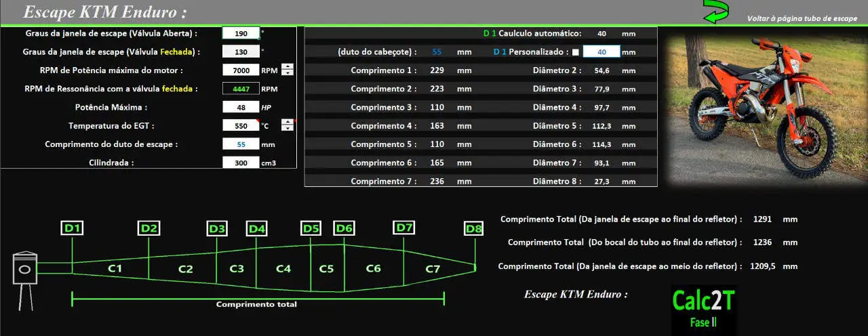
Task: Click the D4 label box on the diagram
Action: [x=256, y=229]
